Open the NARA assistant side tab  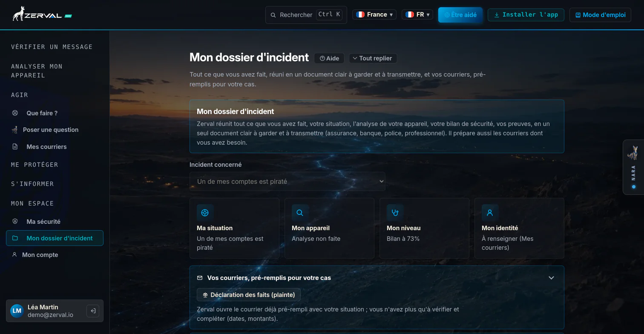click(633, 167)
